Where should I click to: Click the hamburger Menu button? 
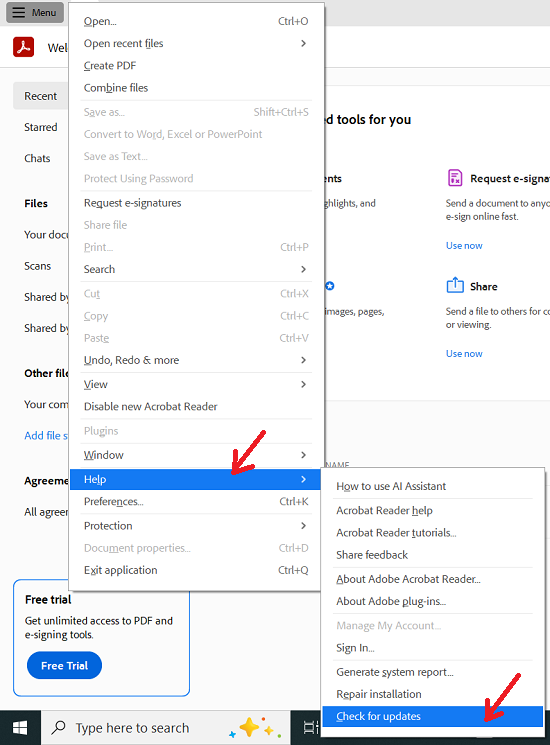pyautogui.click(x=35, y=12)
